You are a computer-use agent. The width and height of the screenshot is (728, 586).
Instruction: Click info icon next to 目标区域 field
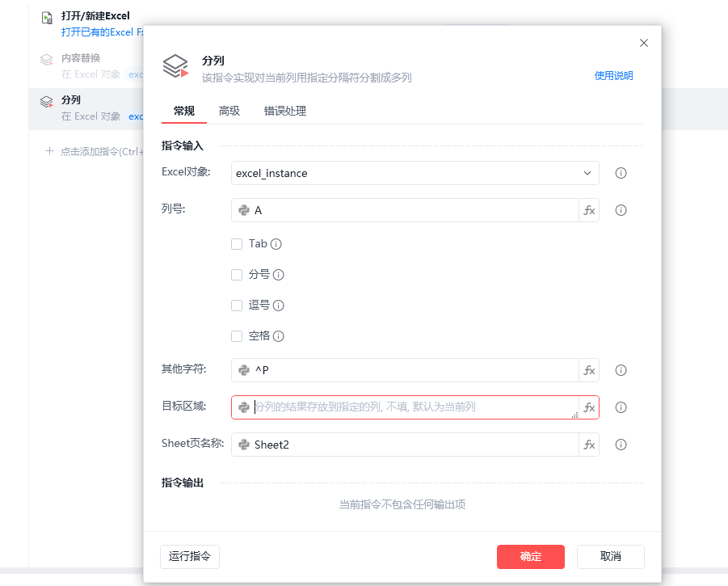(x=621, y=407)
